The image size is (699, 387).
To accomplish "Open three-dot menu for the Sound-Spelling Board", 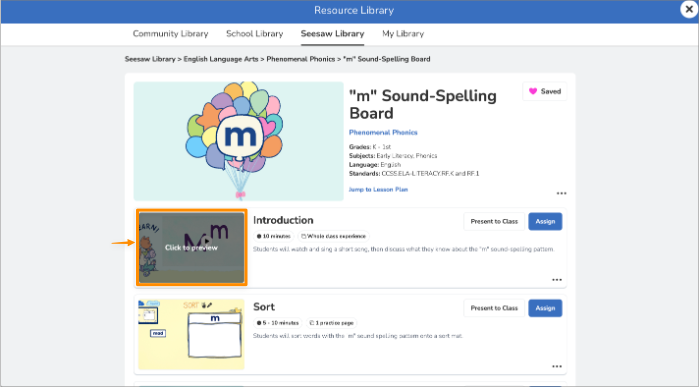I will point(561,194).
